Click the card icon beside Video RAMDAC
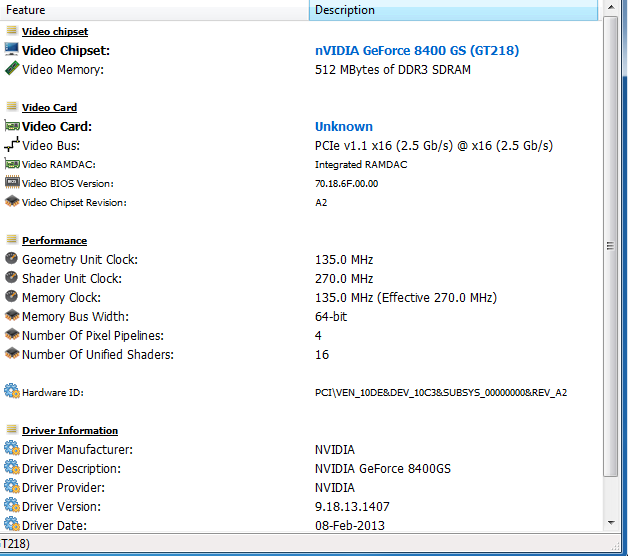Image resolution: width=628 pixels, height=556 pixels. point(12,164)
